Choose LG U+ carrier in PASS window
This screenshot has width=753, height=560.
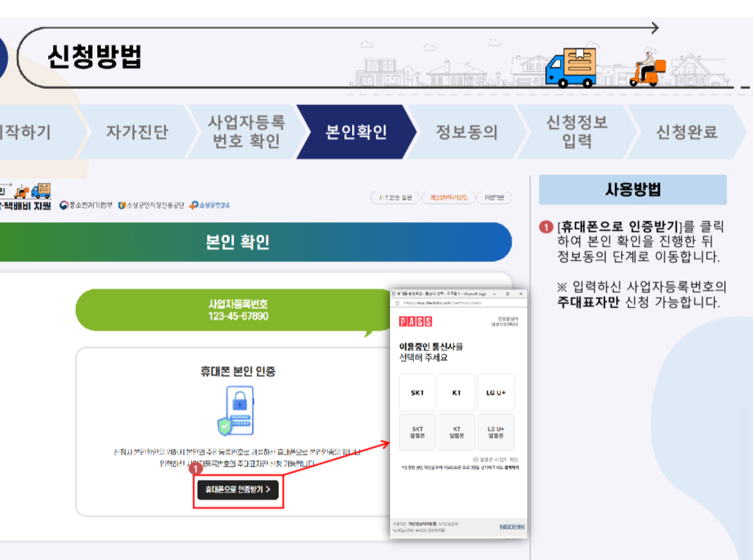pos(496,393)
